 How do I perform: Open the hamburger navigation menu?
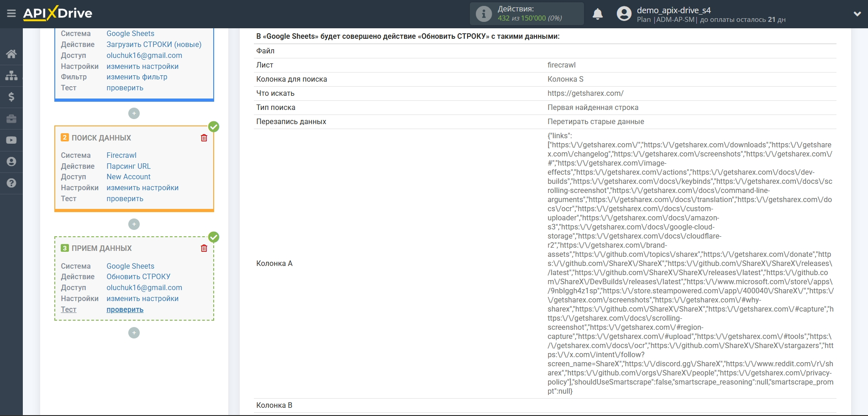click(11, 13)
